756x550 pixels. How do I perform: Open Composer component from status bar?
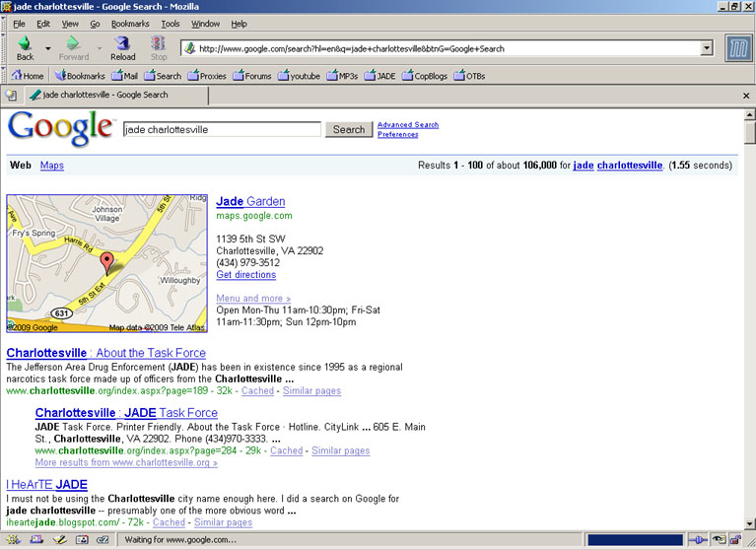pos(59,540)
